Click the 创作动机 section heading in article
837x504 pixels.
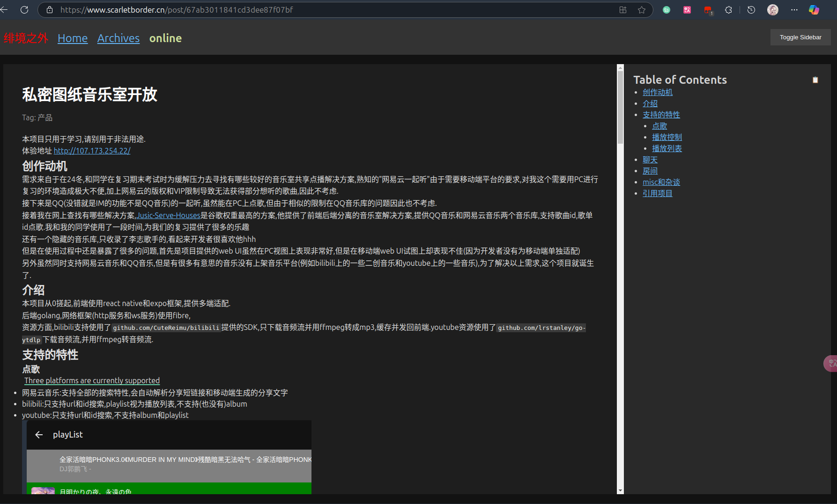click(x=44, y=166)
